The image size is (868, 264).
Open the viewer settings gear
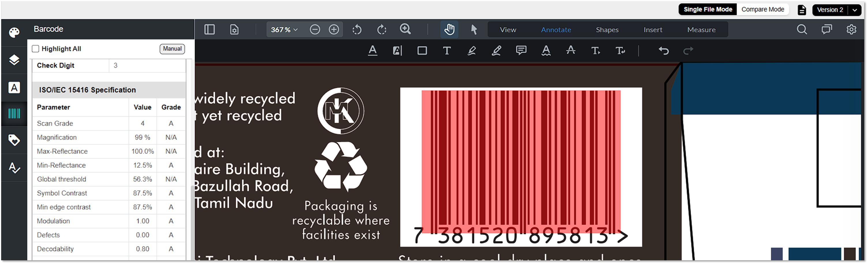point(852,30)
